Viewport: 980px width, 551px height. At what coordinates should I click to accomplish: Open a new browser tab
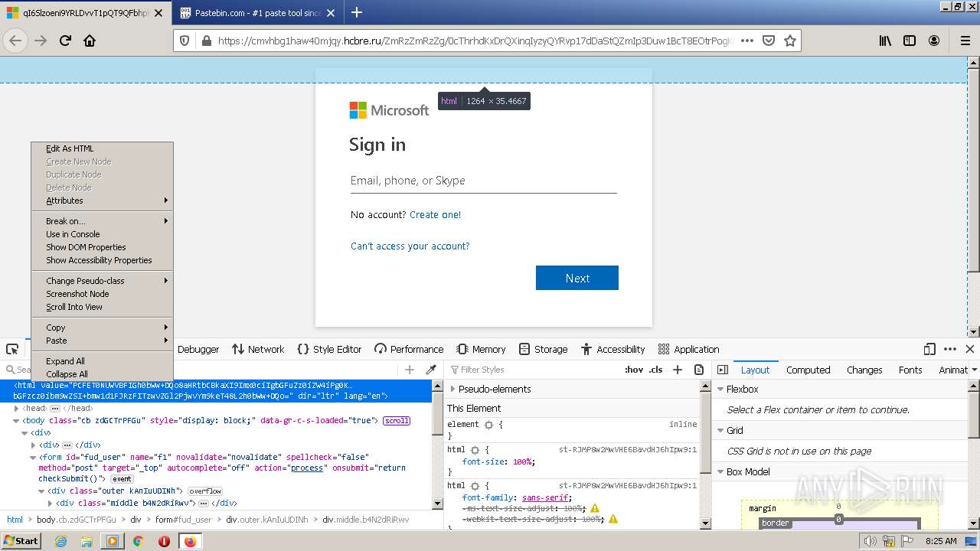357,12
